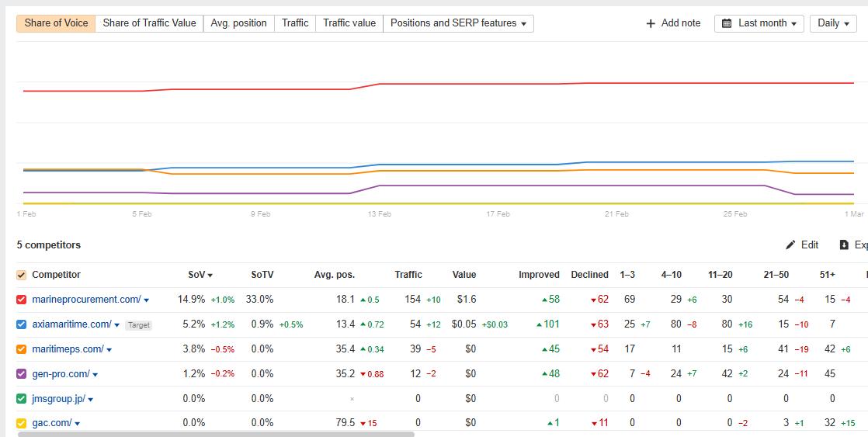This screenshot has width=868, height=437.
Task: Toggle the select-all Competitor checkbox
Action: click(x=22, y=275)
